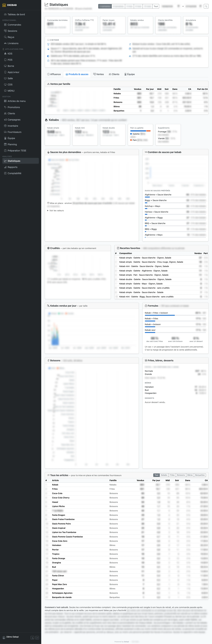Click the Planning calendar icon in the sidebar
This screenshot has width=212, height=644.
point(5,145)
